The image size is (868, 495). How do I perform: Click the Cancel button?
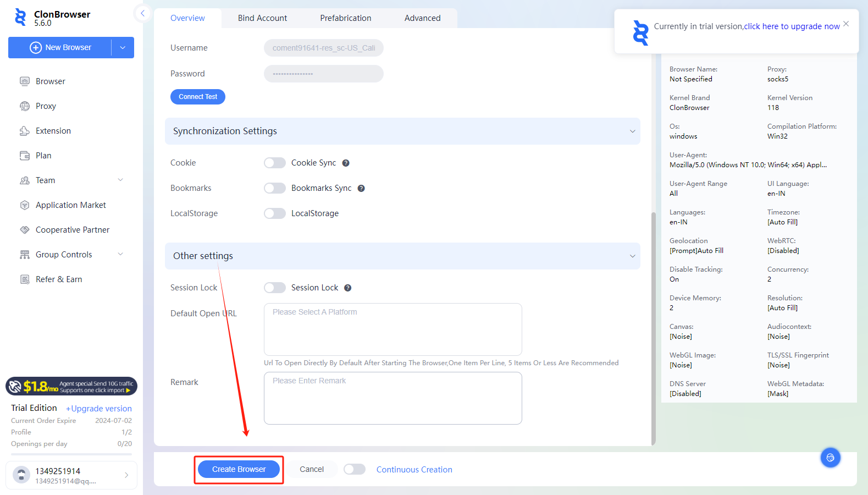[x=312, y=469]
